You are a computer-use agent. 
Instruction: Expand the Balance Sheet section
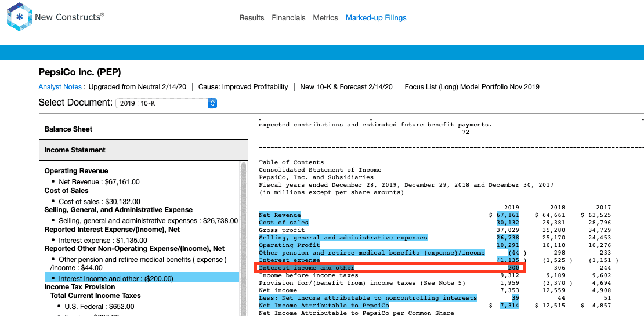tap(143, 129)
